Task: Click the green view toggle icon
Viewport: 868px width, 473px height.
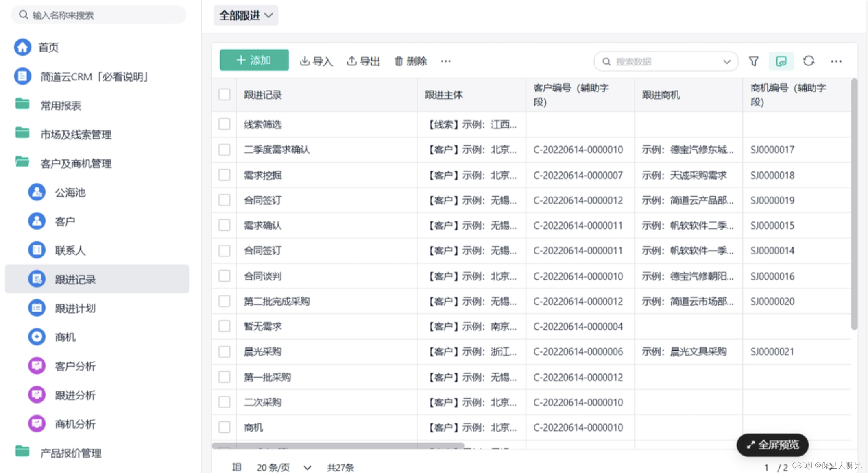Action: pyautogui.click(x=781, y=61)
